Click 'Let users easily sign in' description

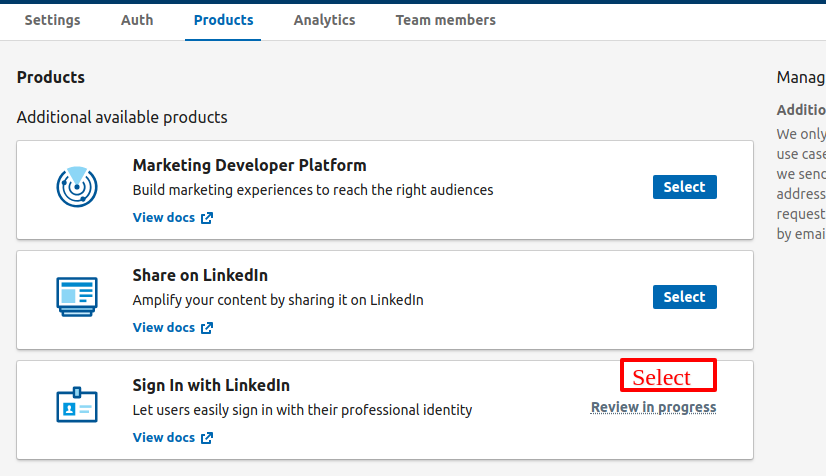pos(302,410)
